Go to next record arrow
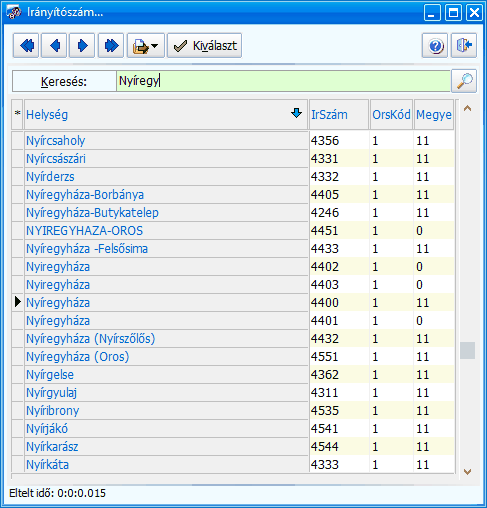Image resolution: width=487 pixels, height=508 pixels. coord(82,45)
